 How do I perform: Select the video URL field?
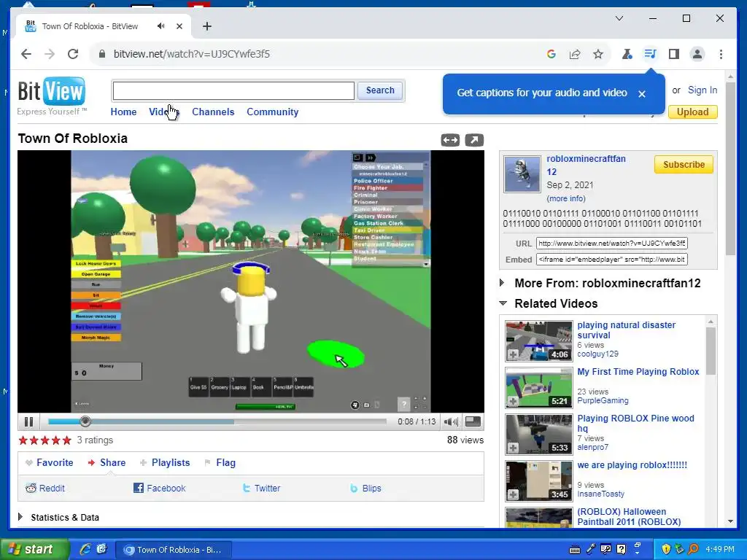coord(612,244)
